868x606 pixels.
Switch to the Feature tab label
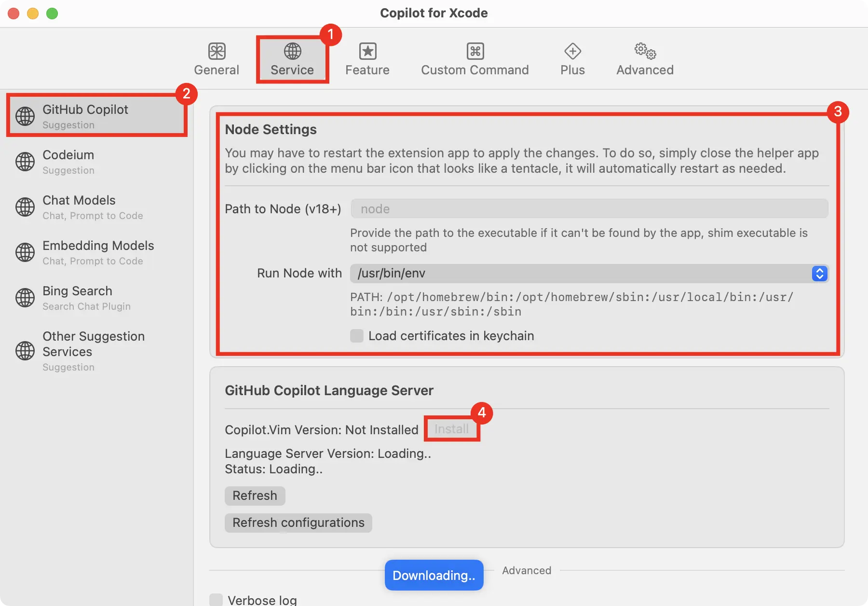pyautogui.click(x=367, y=70)
